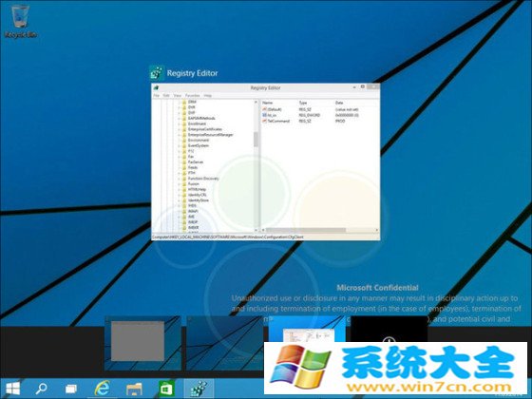
Task: Click the IME folder icon
Action: click(184, 217)
